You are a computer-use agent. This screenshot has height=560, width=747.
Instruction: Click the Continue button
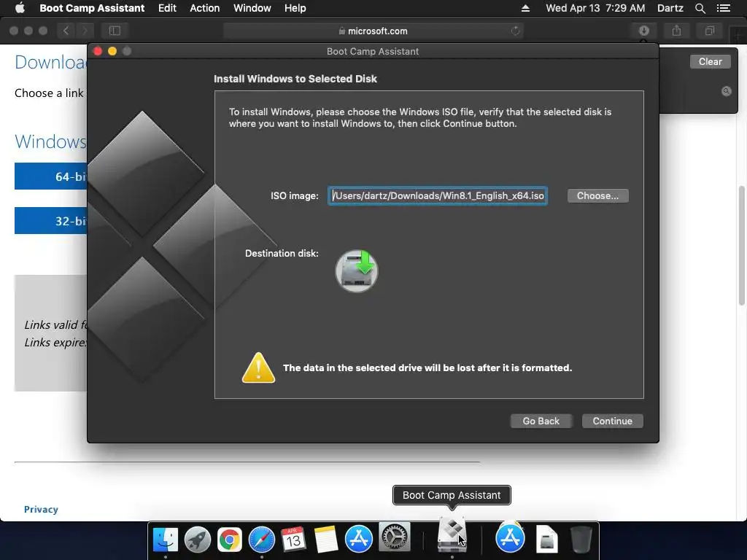point(612,421)
